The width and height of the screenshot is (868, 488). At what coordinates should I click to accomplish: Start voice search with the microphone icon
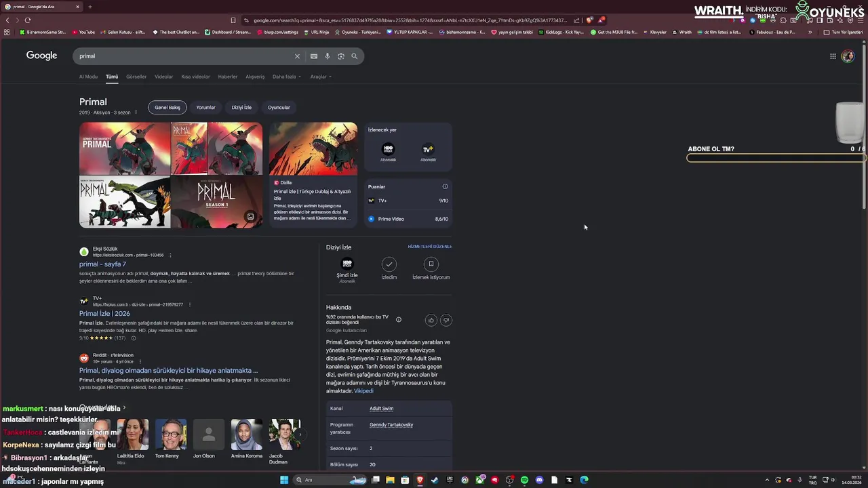tap(328, 56)
